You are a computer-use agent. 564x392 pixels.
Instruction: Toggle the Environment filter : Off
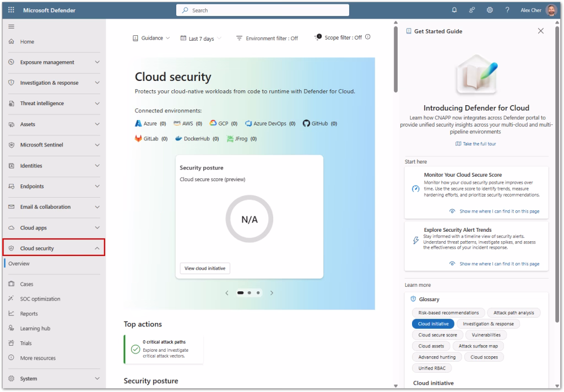(267, 39)
